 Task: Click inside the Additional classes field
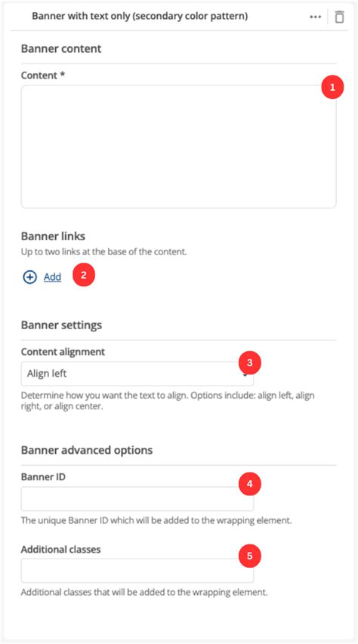pos(137,571)
